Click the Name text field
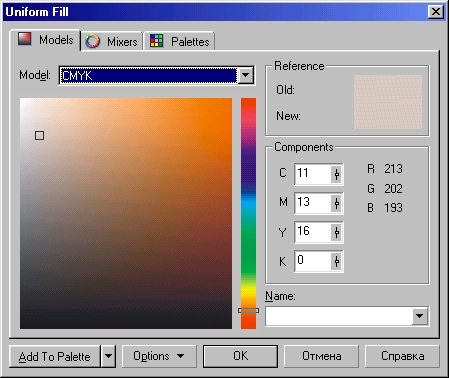449x378 pixels. pos(339,316)
